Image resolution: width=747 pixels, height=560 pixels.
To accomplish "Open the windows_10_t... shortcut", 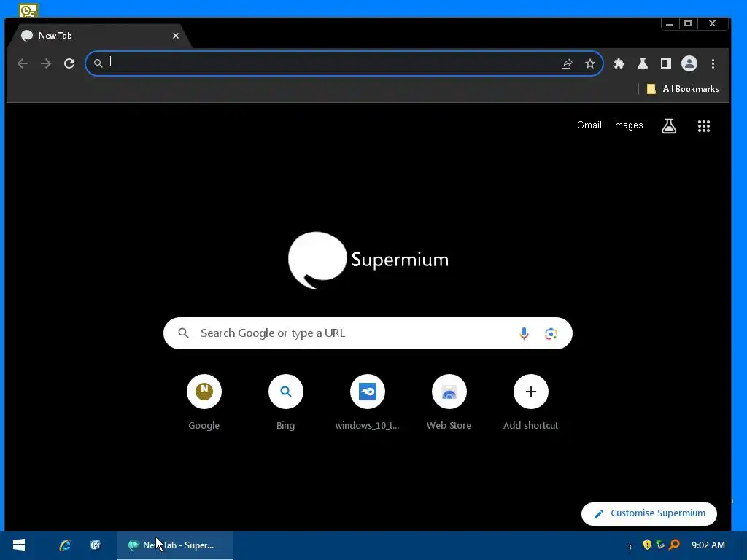I will pyautogui.click(x=368, y=402).
